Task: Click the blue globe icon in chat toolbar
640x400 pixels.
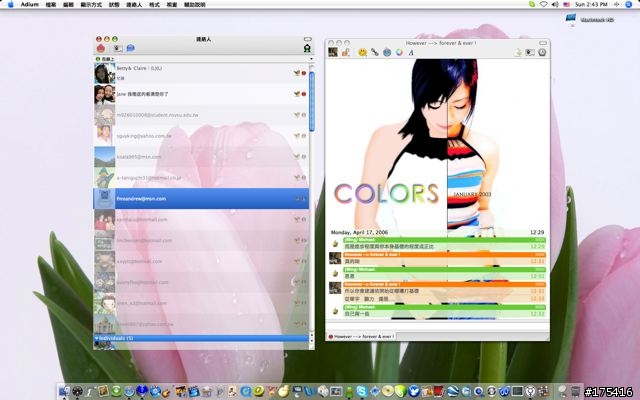Action: [387, 52]
